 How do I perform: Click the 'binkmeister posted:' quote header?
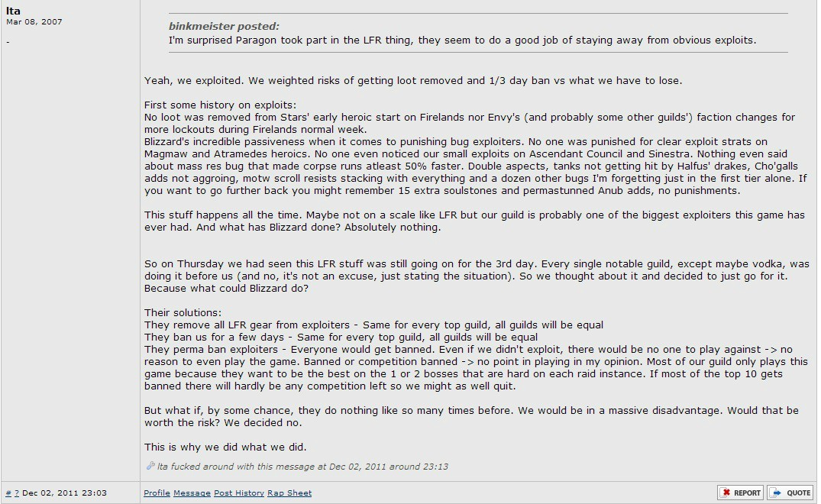click(224, 26)
